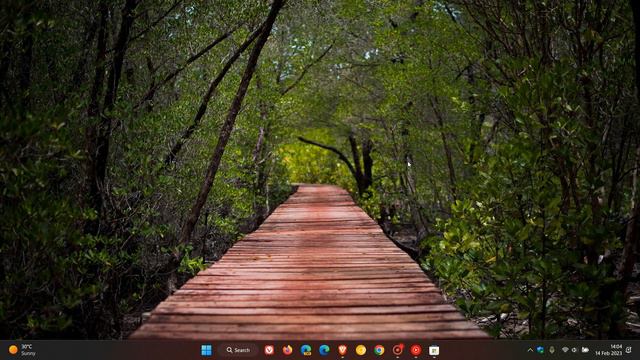Open the red circular play-button app icon
The width and height of the screenshot is (640, 360).
point(416,350)
